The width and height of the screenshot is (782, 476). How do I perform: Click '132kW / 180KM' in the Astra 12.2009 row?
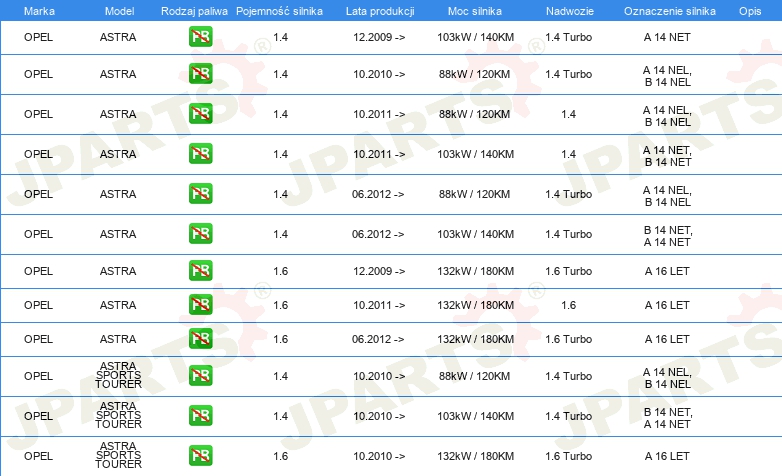(475, 271)
